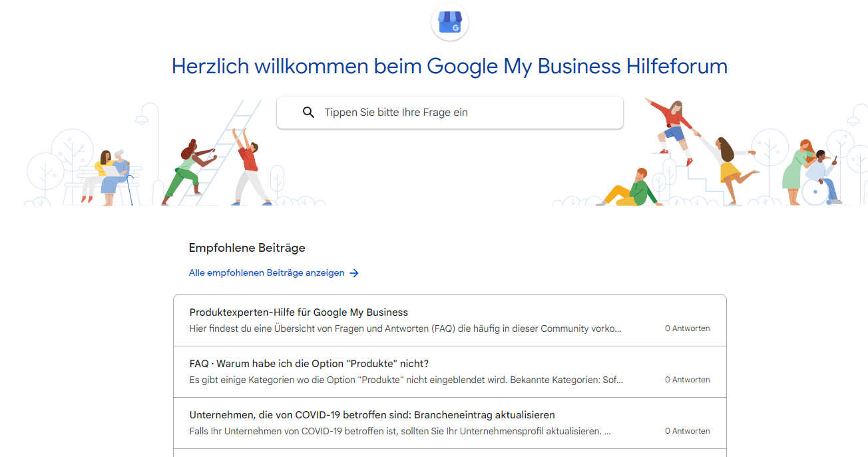Click the Google My Business logo icon

pos(450,22)
